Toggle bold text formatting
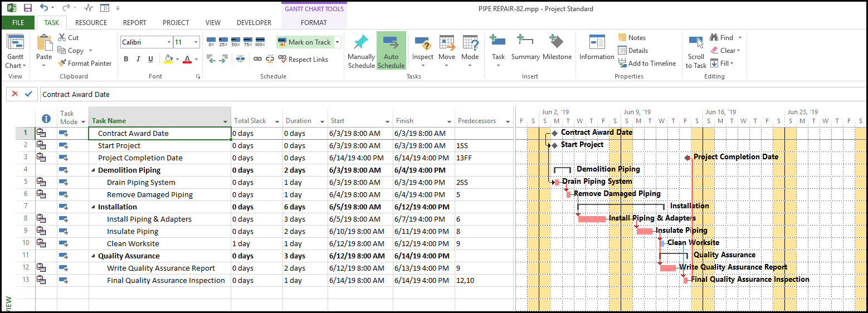Viewport: 868px width, 313px height. [x=126, y=59]
